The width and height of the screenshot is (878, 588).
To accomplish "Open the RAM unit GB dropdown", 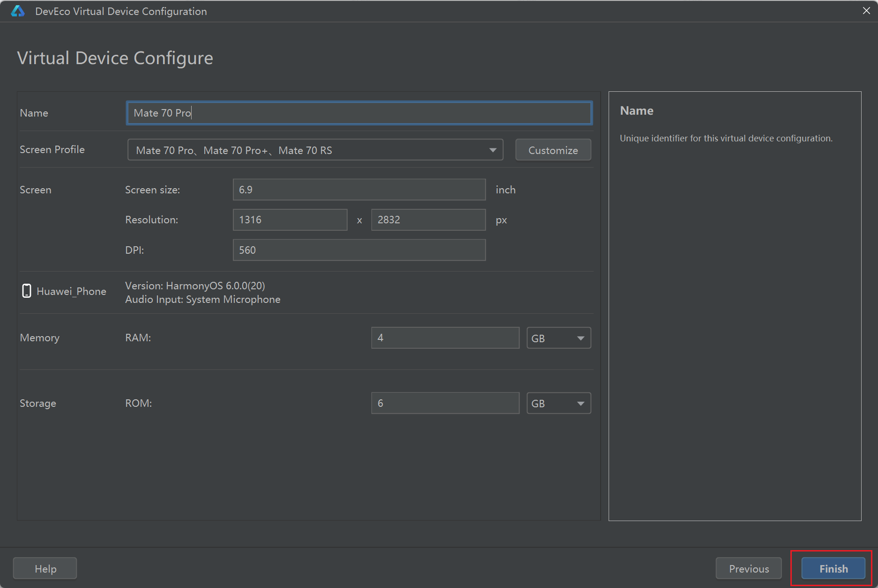I will pyautogui.click(x=558, y=338).
